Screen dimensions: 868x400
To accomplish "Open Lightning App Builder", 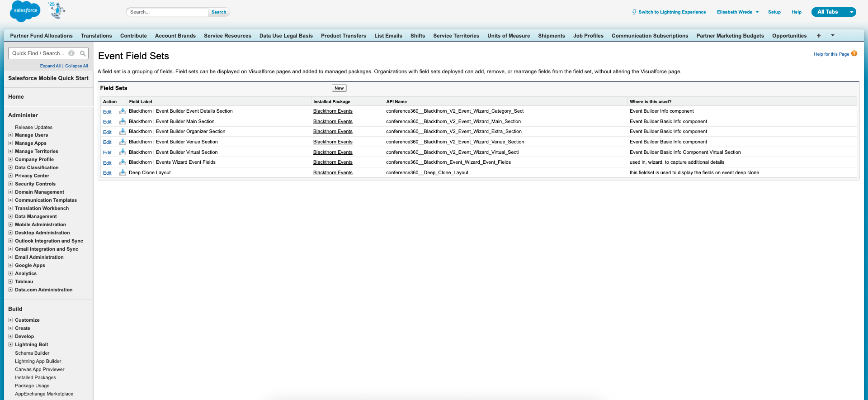I will (x=38, y=361).
